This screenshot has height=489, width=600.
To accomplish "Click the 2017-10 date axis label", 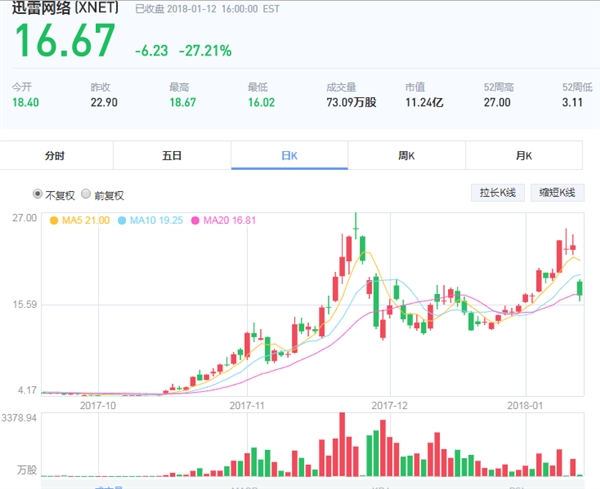I will coord(98,405).
